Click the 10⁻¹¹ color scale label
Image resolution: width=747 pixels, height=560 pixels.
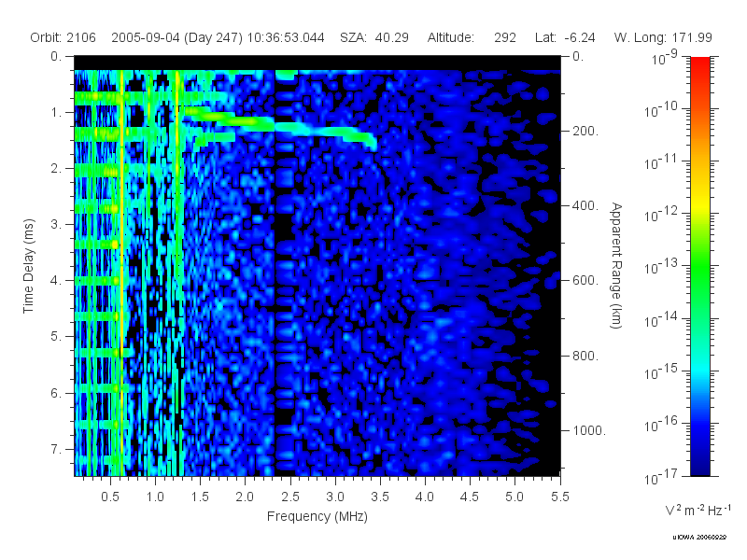[661, 161]
